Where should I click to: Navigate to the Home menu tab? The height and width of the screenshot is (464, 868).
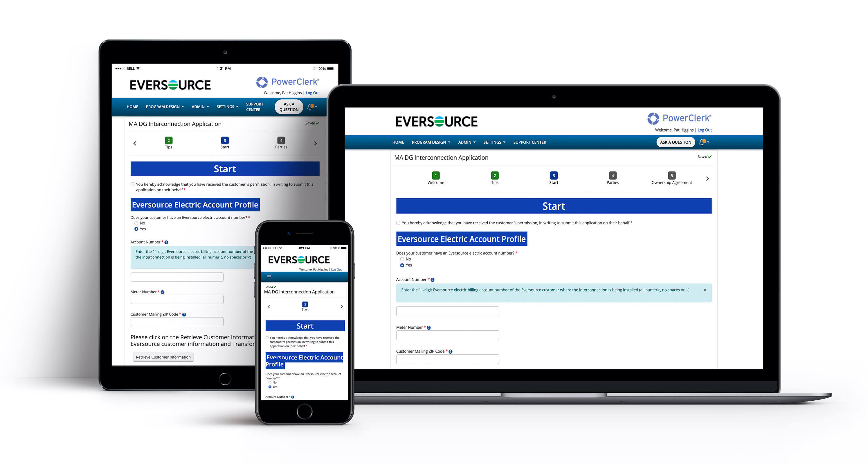[400, 142]
